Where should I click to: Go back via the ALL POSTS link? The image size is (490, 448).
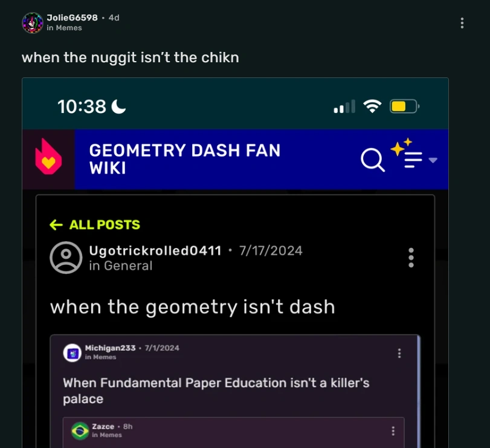(x=95, y=225)
